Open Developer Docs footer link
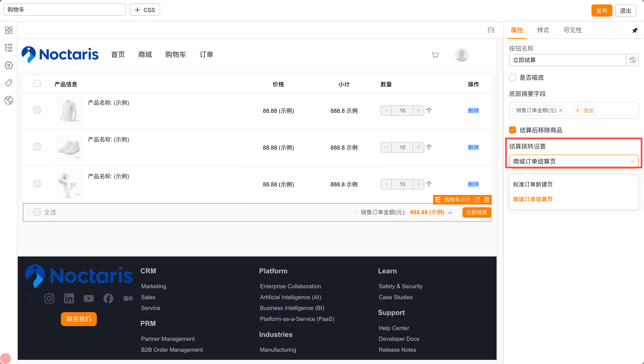This screenshot has width=644, height=364. 399,339
